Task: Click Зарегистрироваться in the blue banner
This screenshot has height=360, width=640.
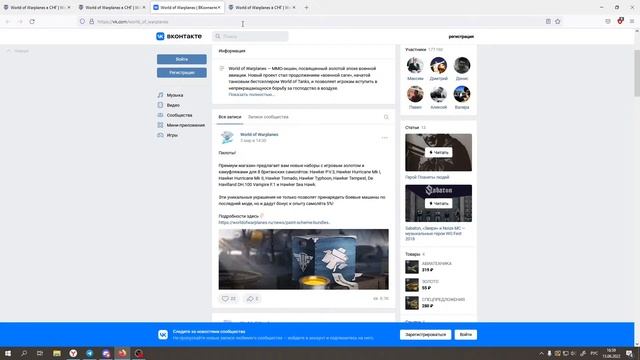Action: coord(425,335)
